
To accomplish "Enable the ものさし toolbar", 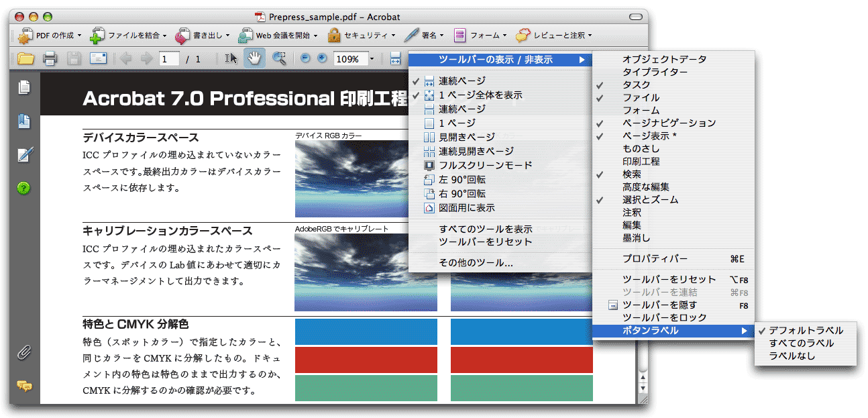I will tap(673, 148).
